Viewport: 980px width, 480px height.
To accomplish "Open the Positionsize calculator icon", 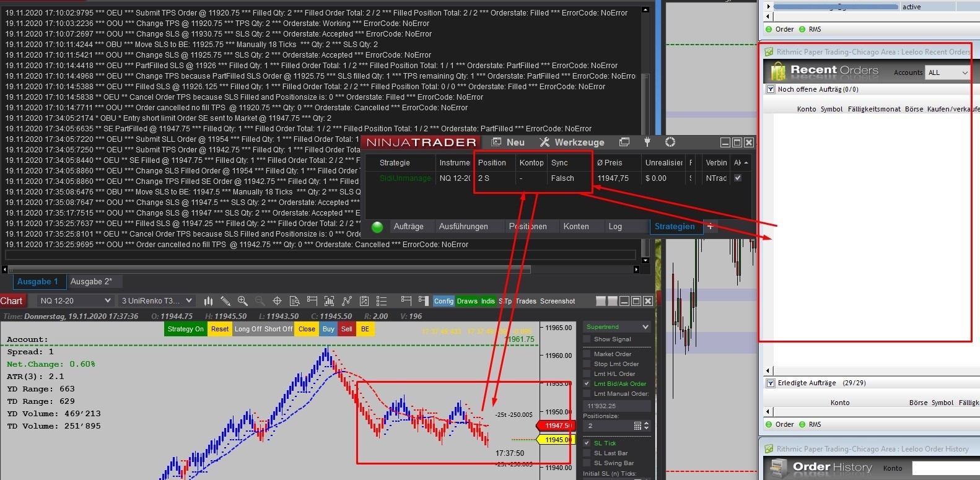I will tap(637, 426).
